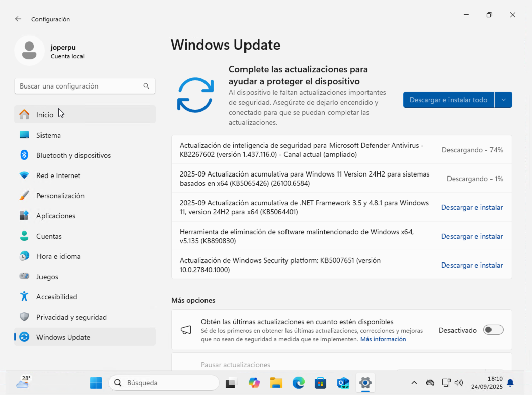Click the Cuenta local label
Image resolution: width=532 pixels, height=395 pixels.
pyautogui.click(x=67, y=56)
